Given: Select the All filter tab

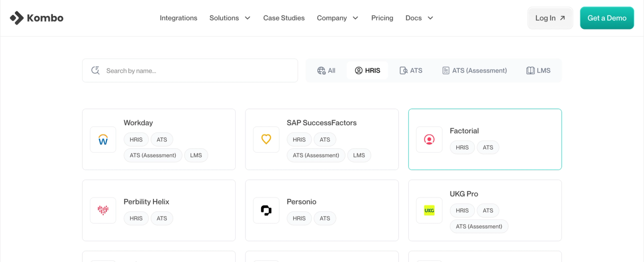Looking at the screenshot, I should point(326,70).
